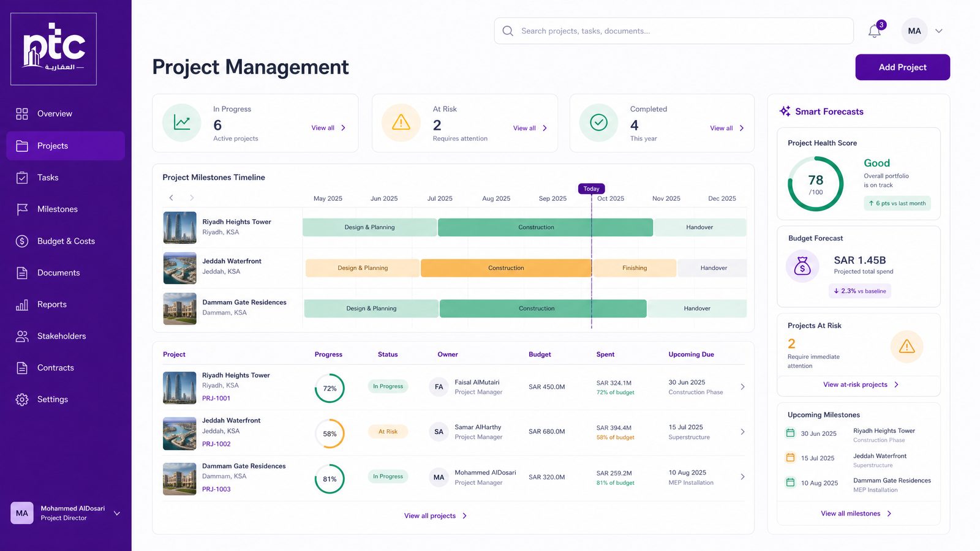Expand the Riyadh Heights Tower table row
This screenshot has height=551, width=980.
742,387
